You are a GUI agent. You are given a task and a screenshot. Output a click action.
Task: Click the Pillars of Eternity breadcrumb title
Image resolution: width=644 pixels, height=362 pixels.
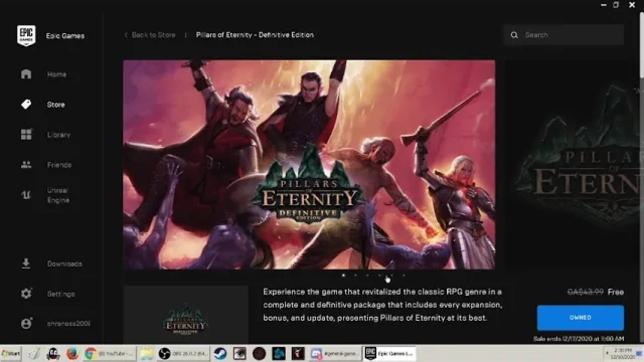[x=255, y=35]
